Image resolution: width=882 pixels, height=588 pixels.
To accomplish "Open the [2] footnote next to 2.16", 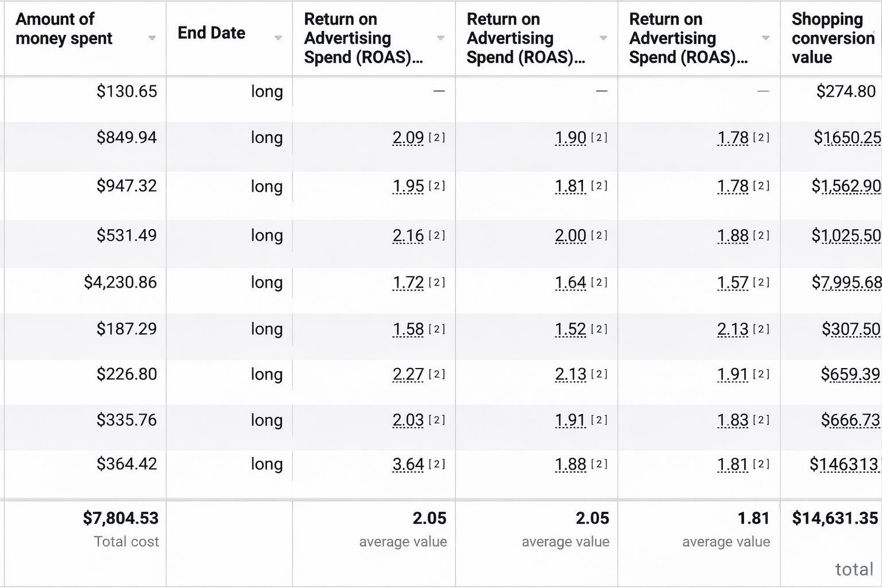I will click(x=437, y=235).
